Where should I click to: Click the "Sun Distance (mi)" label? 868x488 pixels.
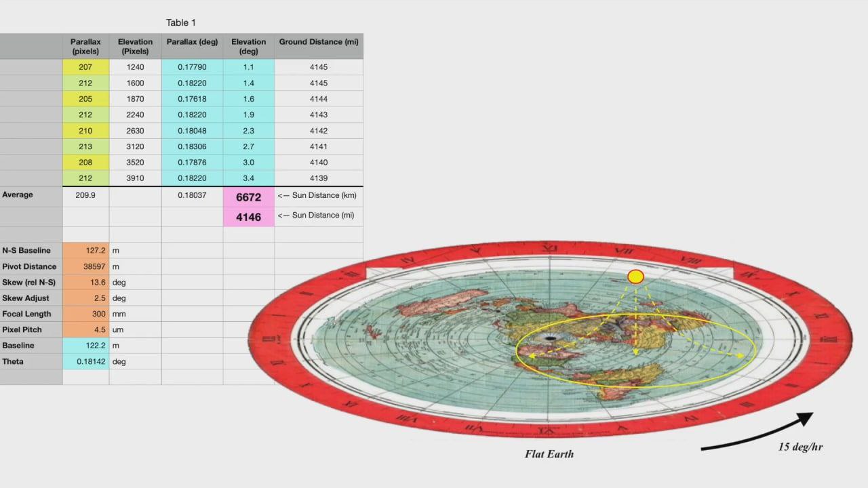tap(316, 215)
